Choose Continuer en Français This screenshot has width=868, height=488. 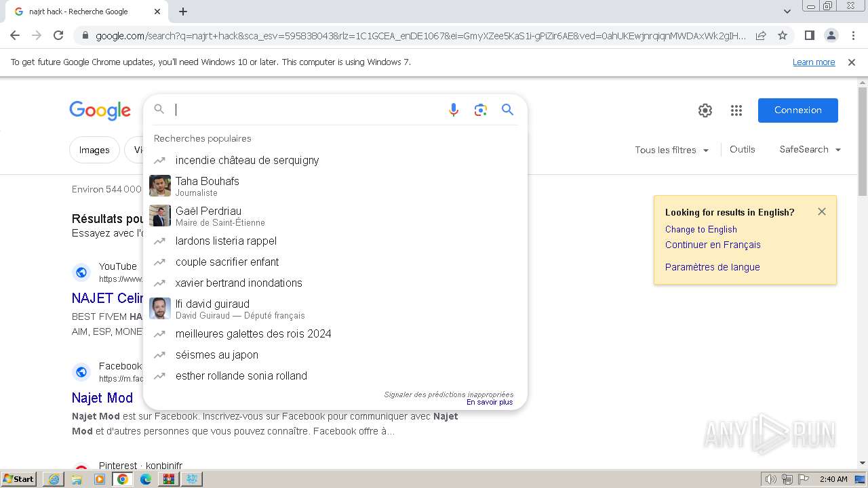(713, 245)
